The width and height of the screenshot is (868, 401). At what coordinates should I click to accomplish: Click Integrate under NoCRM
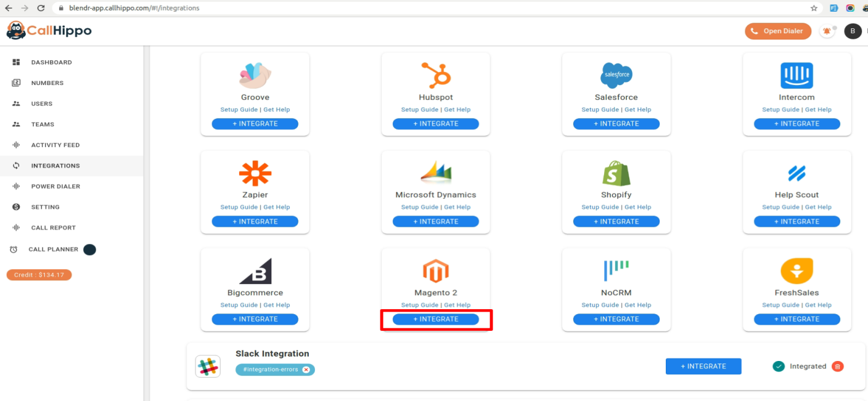coord(616,319)
